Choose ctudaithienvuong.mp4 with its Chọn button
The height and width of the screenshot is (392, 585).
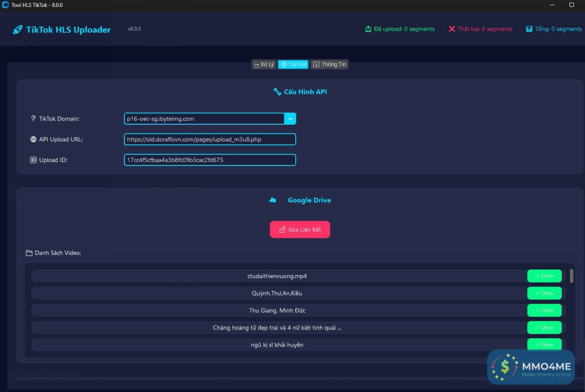(544, 276)
